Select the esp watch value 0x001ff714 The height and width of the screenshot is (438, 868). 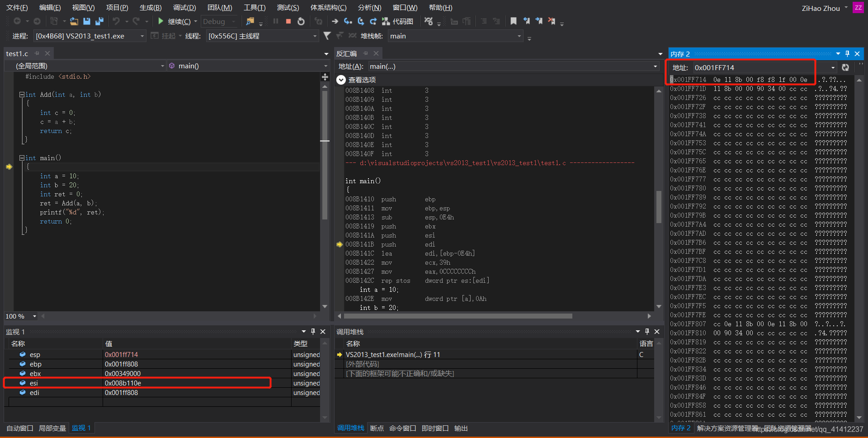[121, 354]
